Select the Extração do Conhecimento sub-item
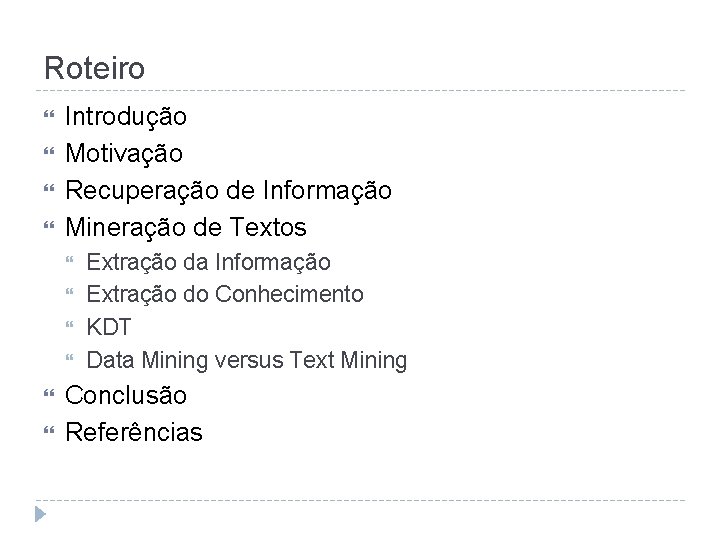This screenshot has height=540, width=720. pyautogui.click(x=225, y=295)
